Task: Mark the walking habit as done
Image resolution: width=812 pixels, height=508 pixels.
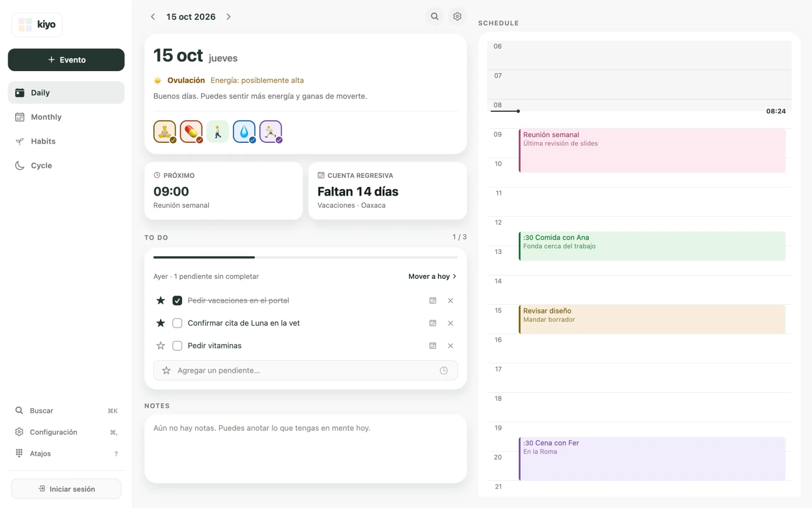Action: coord(218,132)
